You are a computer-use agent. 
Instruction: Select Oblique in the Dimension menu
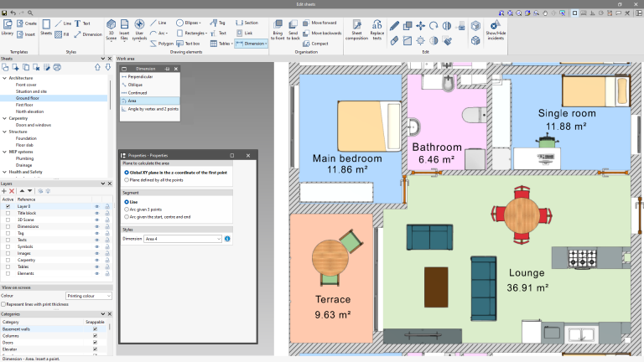[x=135, y=85]
